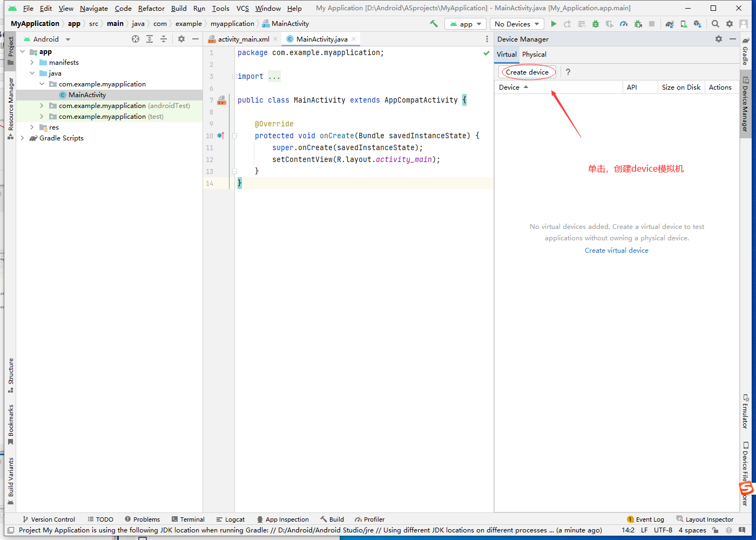Collapse the app module tree node
The width and height of the screenshot is (756, 540).
tap(23, 52)
